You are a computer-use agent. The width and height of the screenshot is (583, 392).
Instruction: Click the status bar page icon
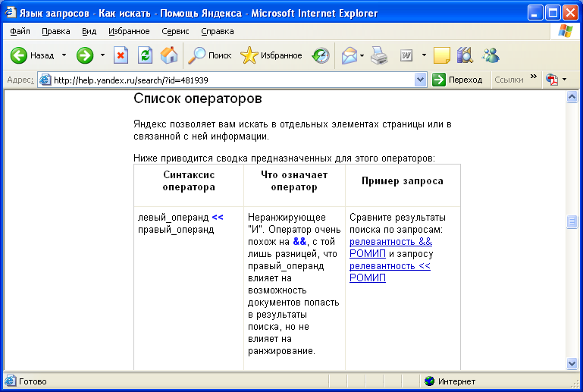point(10,381)
